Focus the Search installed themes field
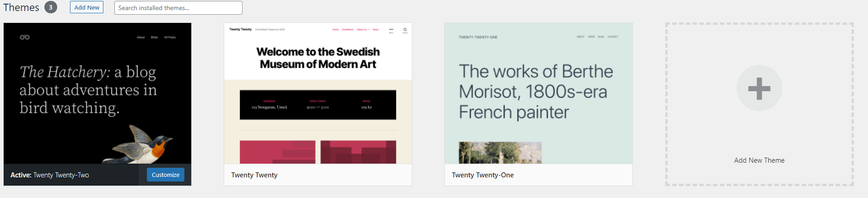The image size is (868, 198). (178, 8)
